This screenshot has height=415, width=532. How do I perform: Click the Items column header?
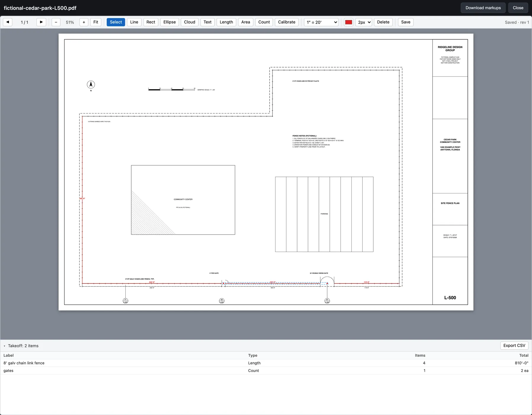tap(420, 355)
